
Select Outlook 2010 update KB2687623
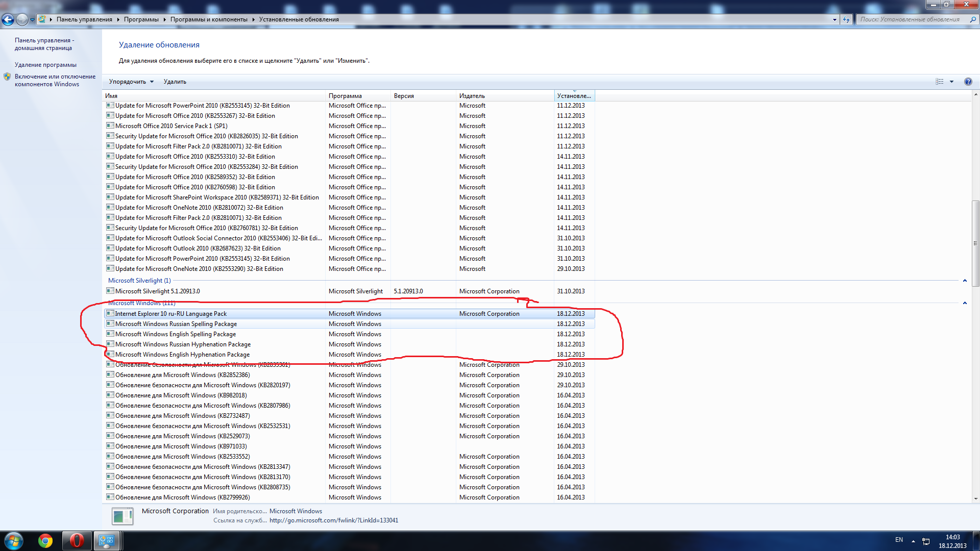(x=350, y=248)
